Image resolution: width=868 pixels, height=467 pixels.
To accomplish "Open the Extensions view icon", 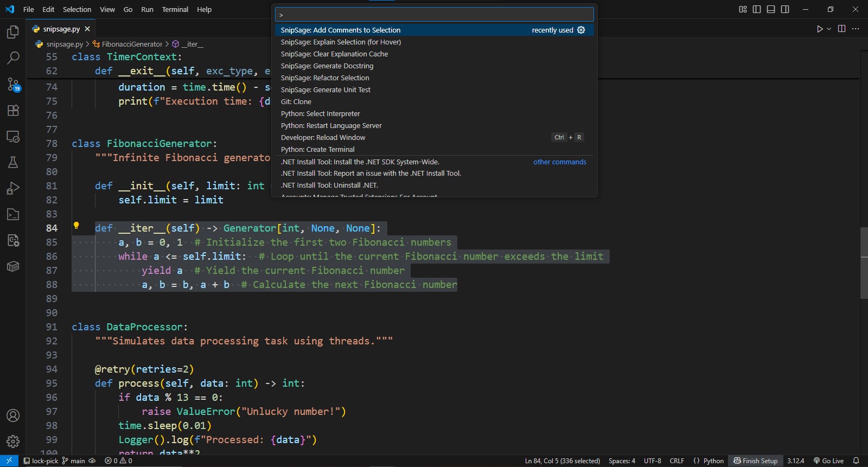I will pyautogui.click(x=13, y=110).
